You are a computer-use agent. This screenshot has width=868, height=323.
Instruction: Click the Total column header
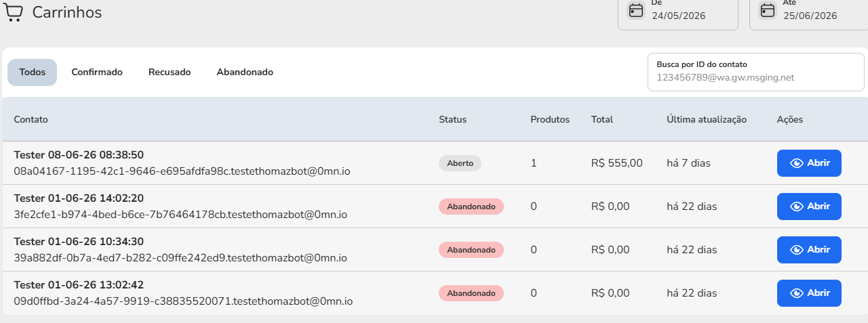(602, 119)
